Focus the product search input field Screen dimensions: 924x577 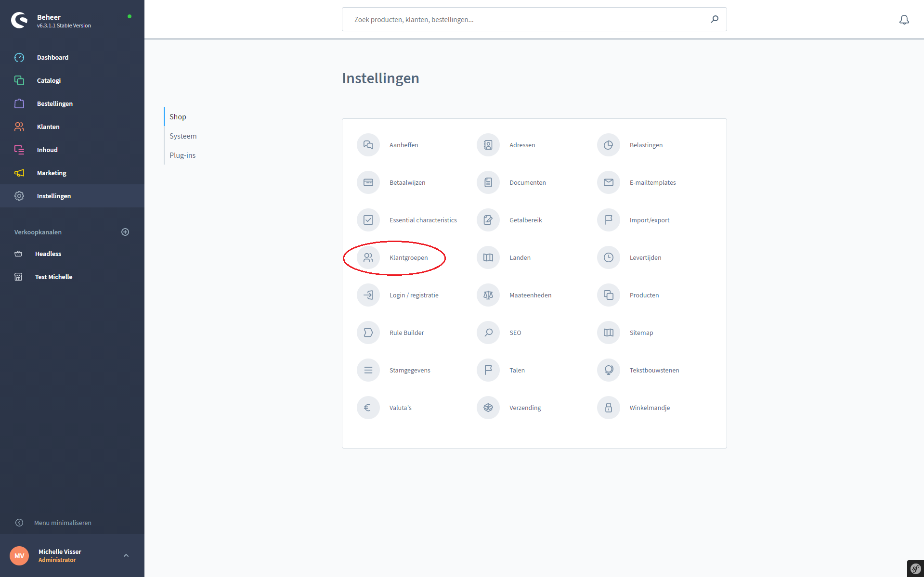click(x=525, y=20)
